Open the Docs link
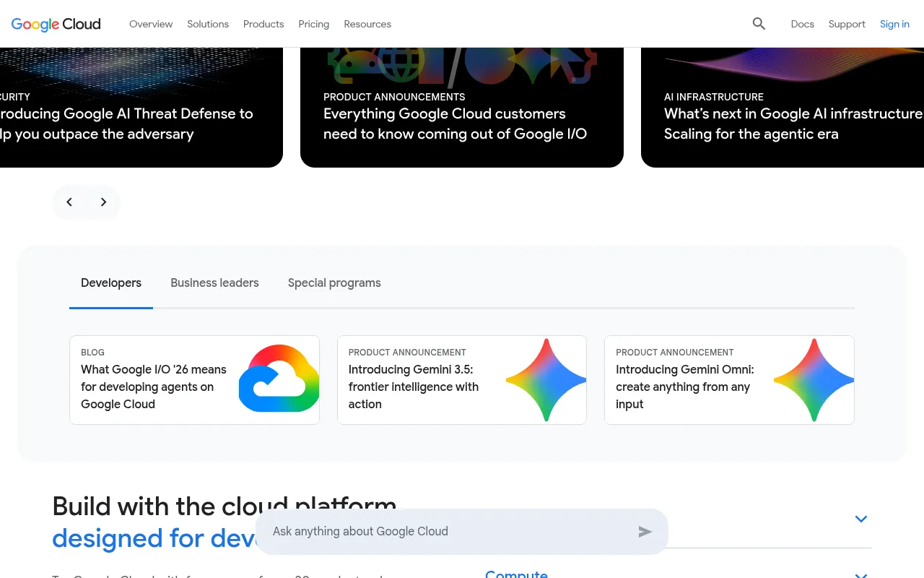Viewport: 924px width, 578px height. tap(802, 24)
